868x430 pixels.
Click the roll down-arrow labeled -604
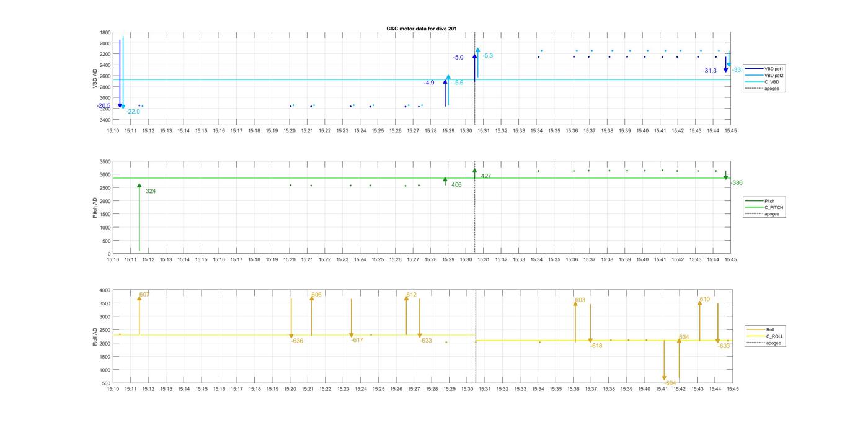pos(664,360)
